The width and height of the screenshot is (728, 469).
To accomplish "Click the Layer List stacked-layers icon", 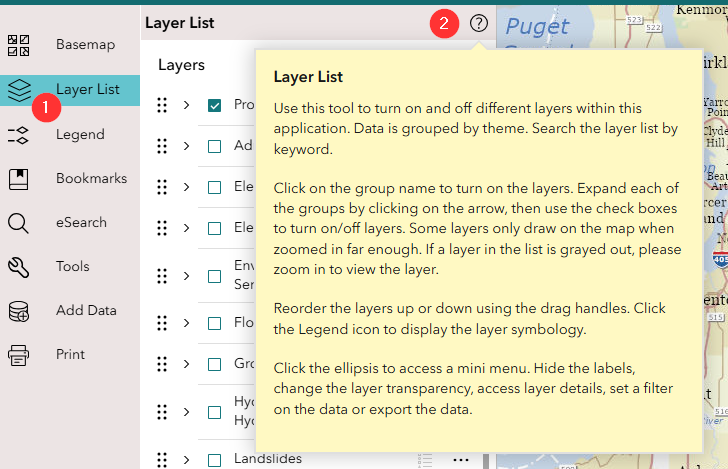I will point(20,90).
